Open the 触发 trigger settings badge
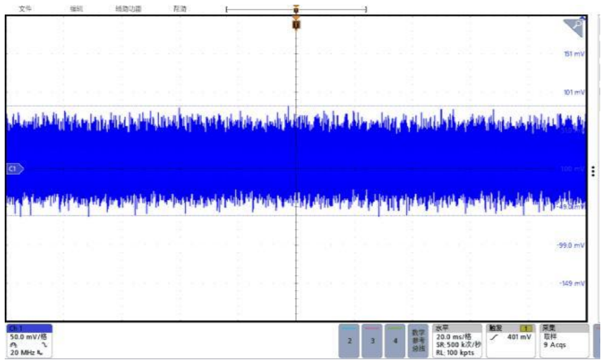Viewport: 605px width, 364px height. click(511, 341)
